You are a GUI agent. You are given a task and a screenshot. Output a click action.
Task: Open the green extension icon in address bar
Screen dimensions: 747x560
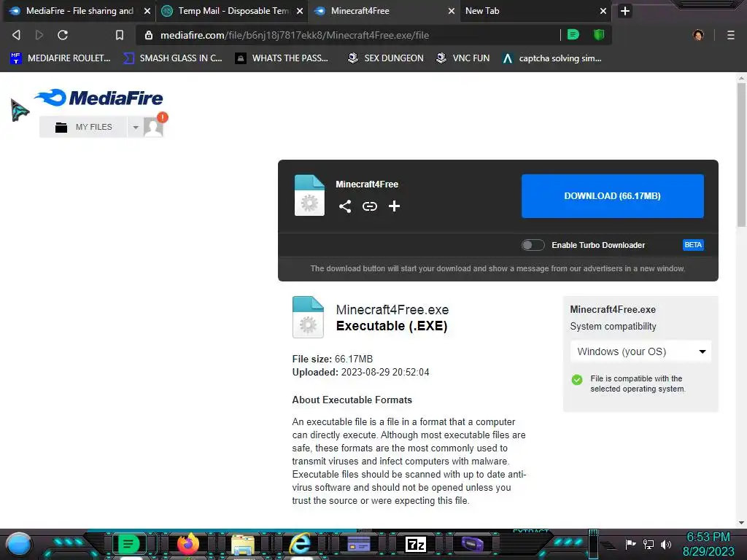pyautogui.click(x=573, y=35)
